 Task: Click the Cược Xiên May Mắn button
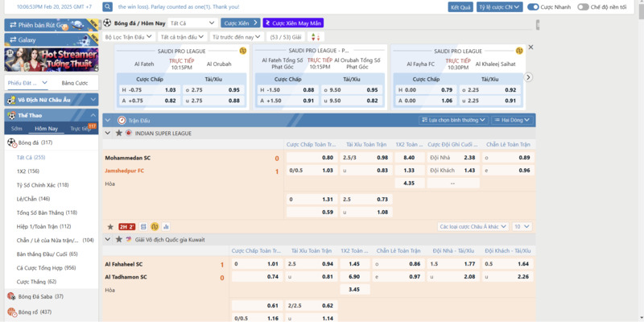pos(293,23)
